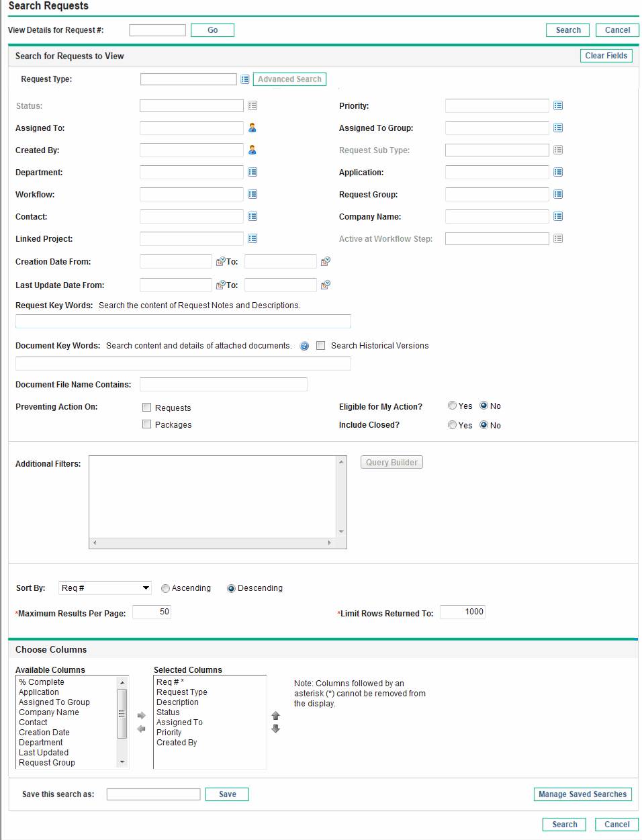The image size is (642, 840).
Task: Click the up arrow to reorder columns
Action: point(275,715)
